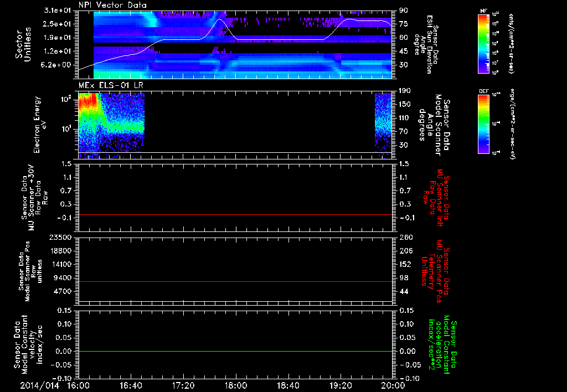
Task: Click the 152 telemetry tick label
Action: click(x=405, y=264)
